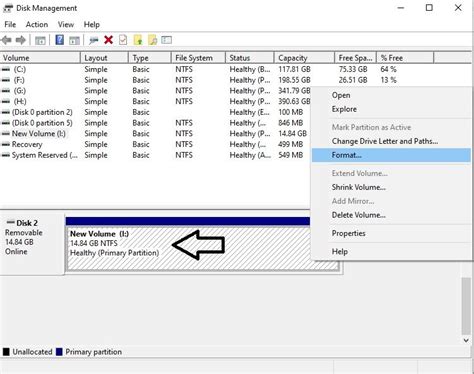This screenshot has height=374, width=474.
Task: Choose Explore from the context menu
Action: [344, 109]
